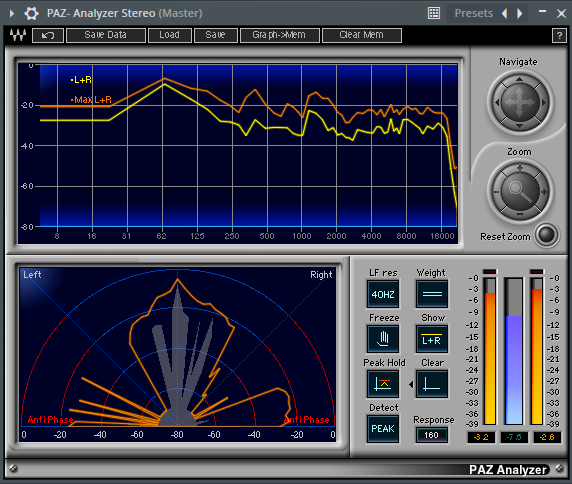This screenshot has width=572, height=484.
Task: Toggle the Freeze hand button
Action: point(383,339)
